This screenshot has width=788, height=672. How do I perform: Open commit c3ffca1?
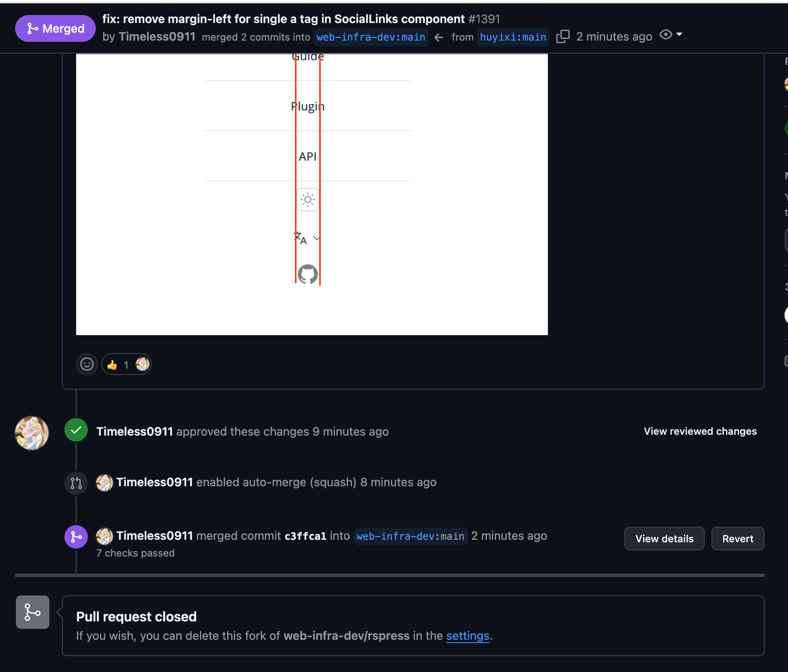[305, 536]
